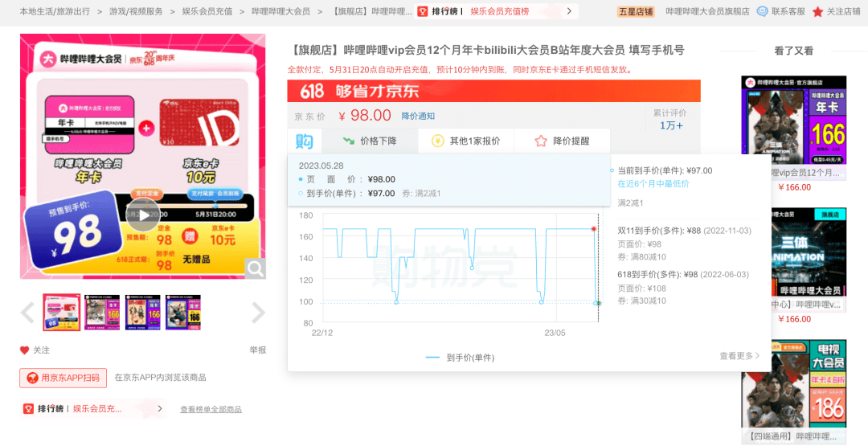Screen dimensions: 868x446
Task: Click the 618 够省才京东 banner
Action: 493,91
